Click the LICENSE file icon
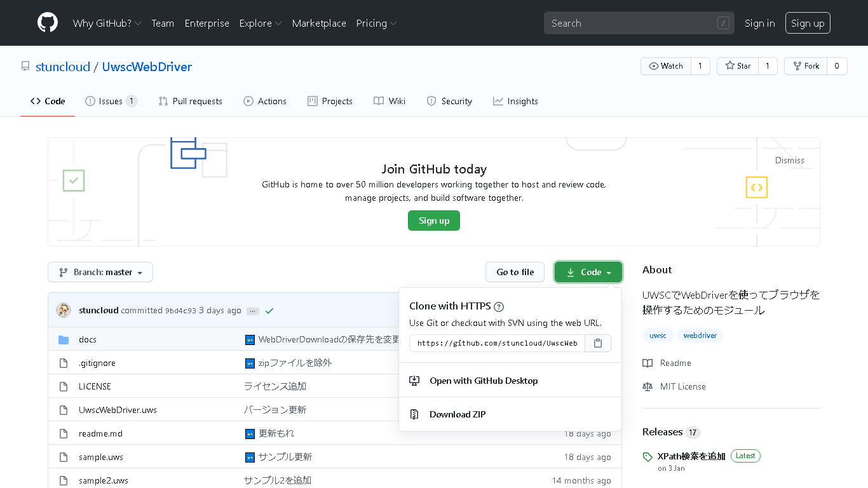The width and height of the screenshot is (868, 488). click(x=64, y=386)
